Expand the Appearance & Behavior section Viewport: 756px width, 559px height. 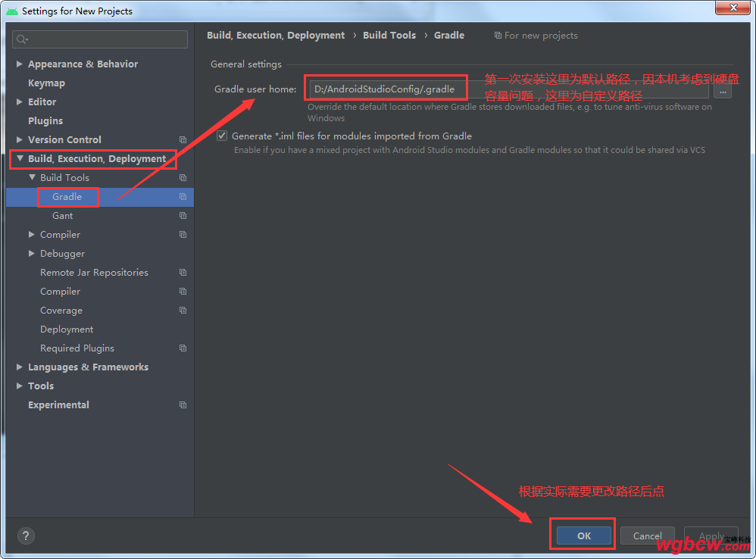pyautogui.click(x=19, y=64)
